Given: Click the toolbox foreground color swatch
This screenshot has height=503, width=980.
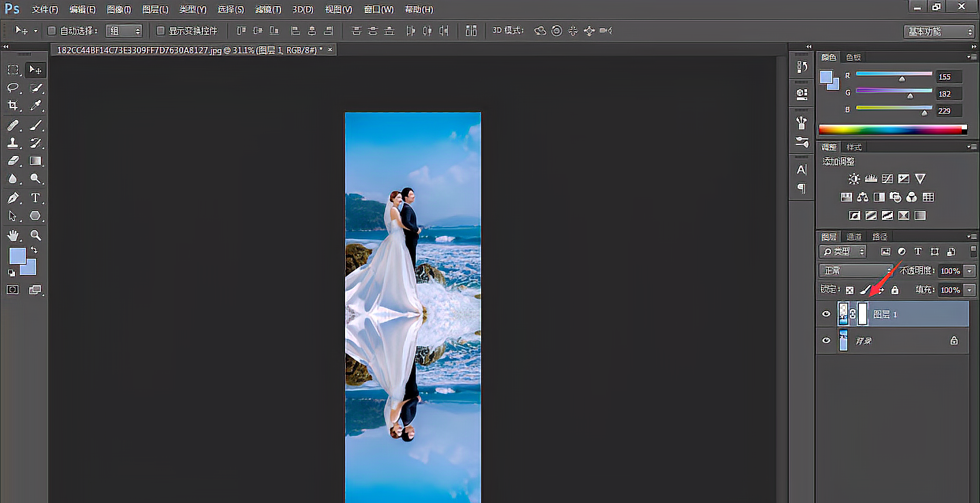Looking at the screenshot, I should 17,256.
